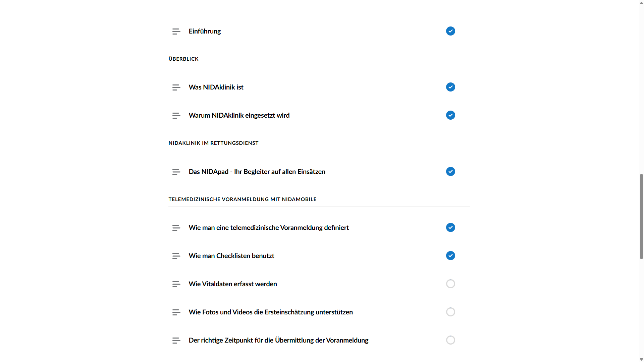Click the lesson icon next to Wie Vitaldaten erfasst werden

[176, 284]
